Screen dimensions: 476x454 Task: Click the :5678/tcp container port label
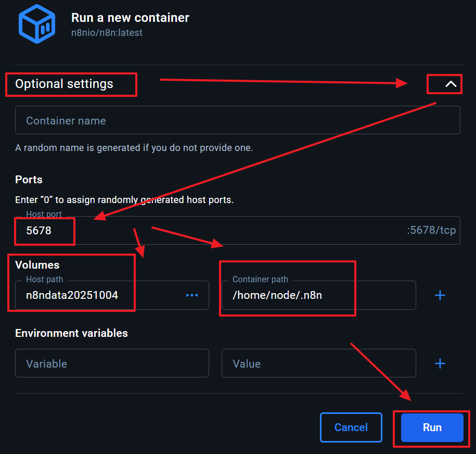431,230
